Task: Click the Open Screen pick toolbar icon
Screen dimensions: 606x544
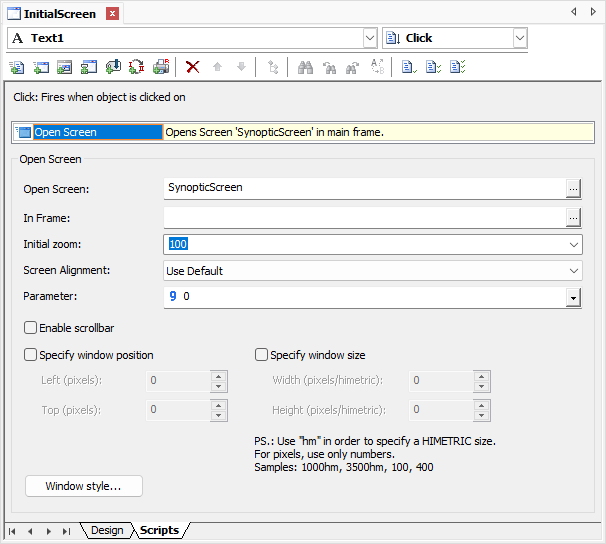Action: [x=65, y=67]
